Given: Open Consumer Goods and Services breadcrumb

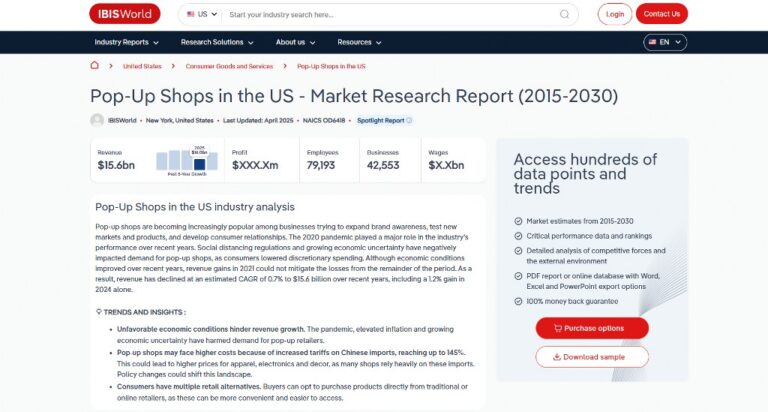Looking at the screenshot, I should click(x=229, y=66).
